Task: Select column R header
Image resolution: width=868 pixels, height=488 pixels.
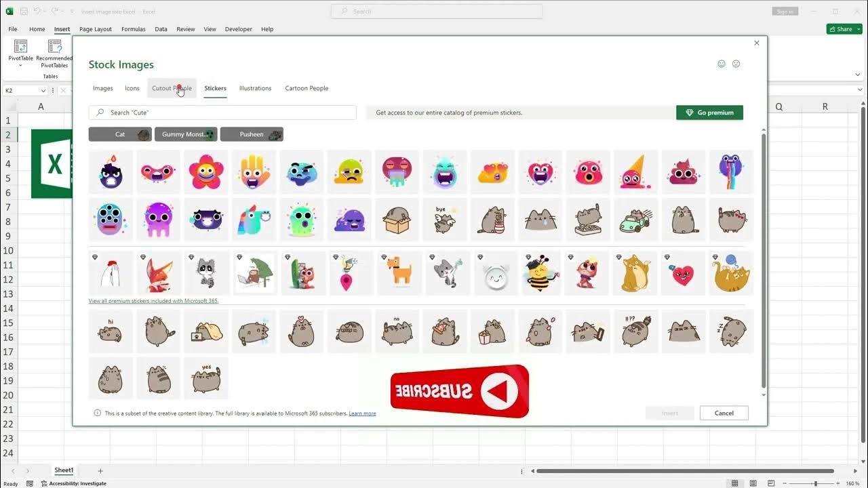Action: point(825,106)
